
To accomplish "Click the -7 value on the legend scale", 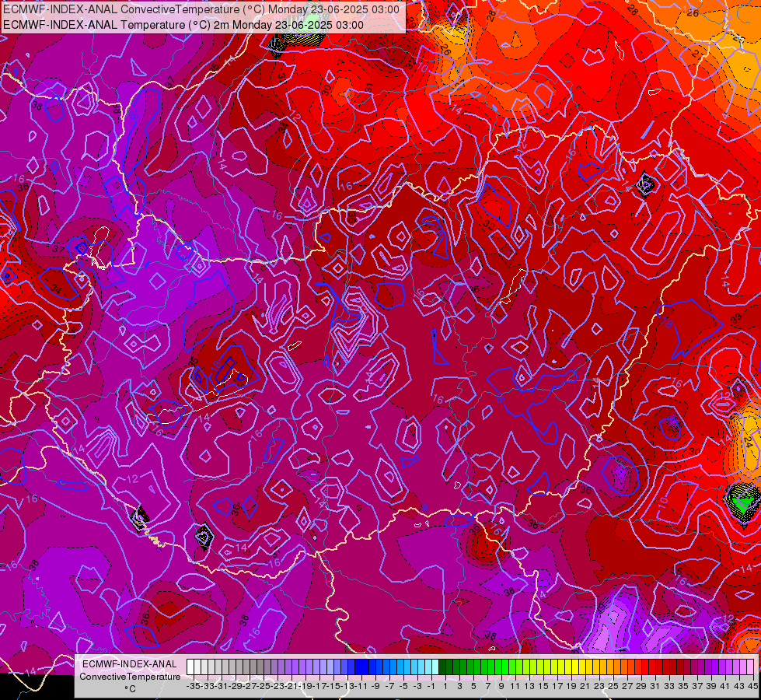I will [x=389, y=686].
